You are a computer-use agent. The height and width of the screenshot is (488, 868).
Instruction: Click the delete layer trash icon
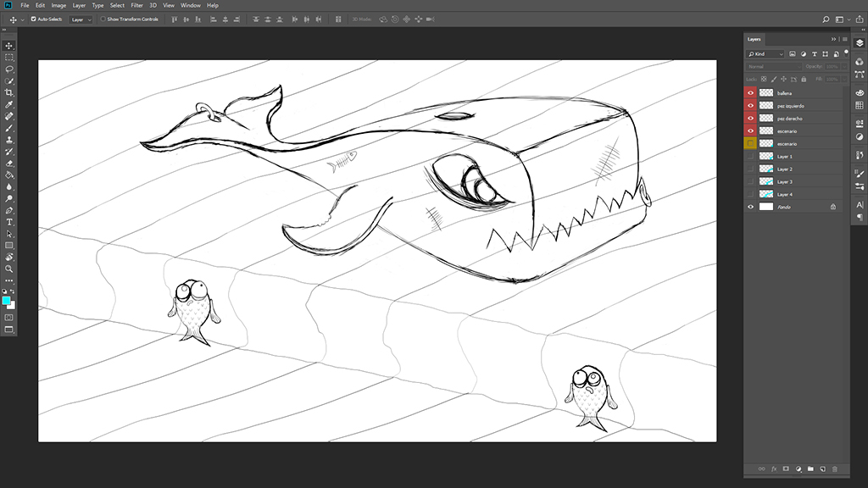click(835, 469)
